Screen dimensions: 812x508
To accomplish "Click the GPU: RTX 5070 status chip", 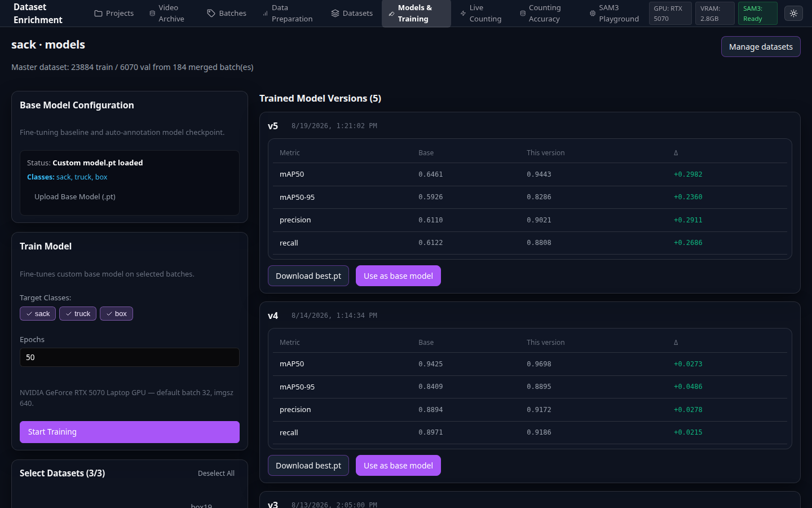I will (x=670, y=13).
